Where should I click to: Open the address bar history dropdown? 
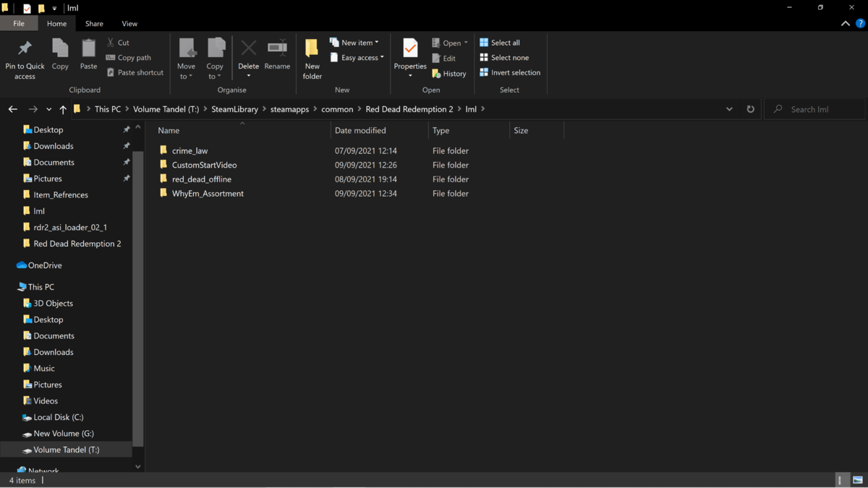tap(729, 109)
